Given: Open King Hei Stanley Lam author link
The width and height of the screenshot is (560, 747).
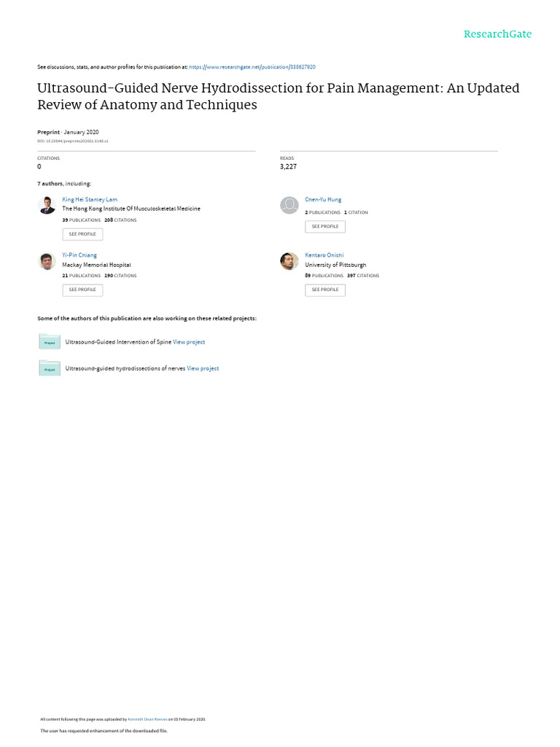Looking at the screenshot, I should tap(90, 199).
